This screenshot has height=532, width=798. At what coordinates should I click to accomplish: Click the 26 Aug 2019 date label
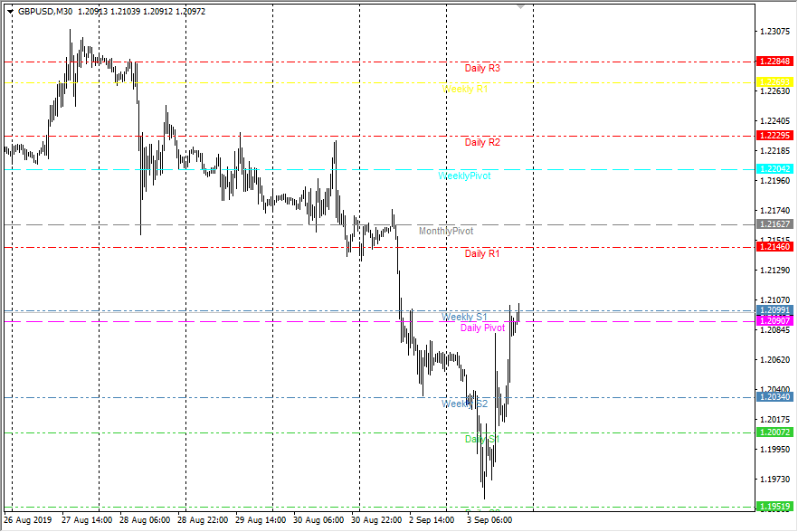point(28,521)
